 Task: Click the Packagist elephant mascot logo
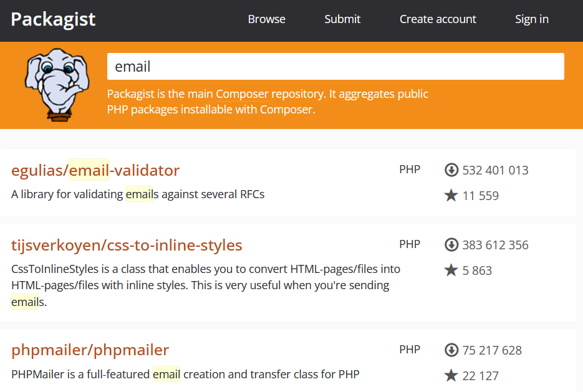(57, 84)
